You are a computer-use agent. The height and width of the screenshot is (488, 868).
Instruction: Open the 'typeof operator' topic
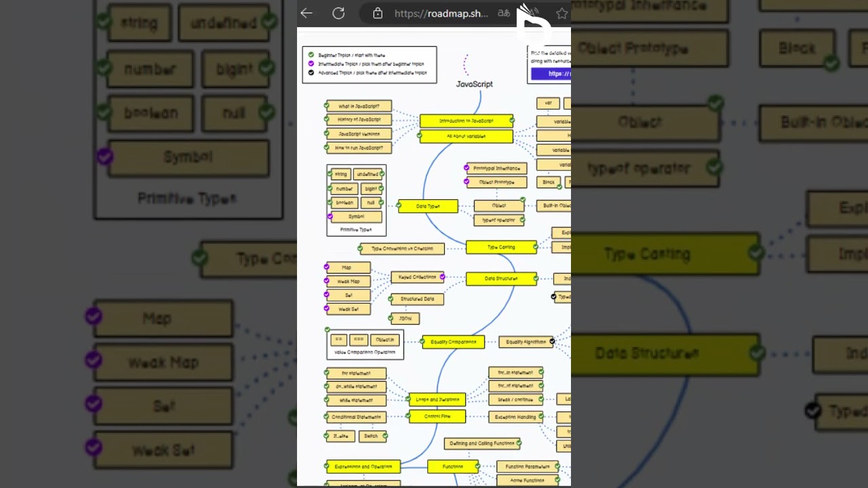499,220
